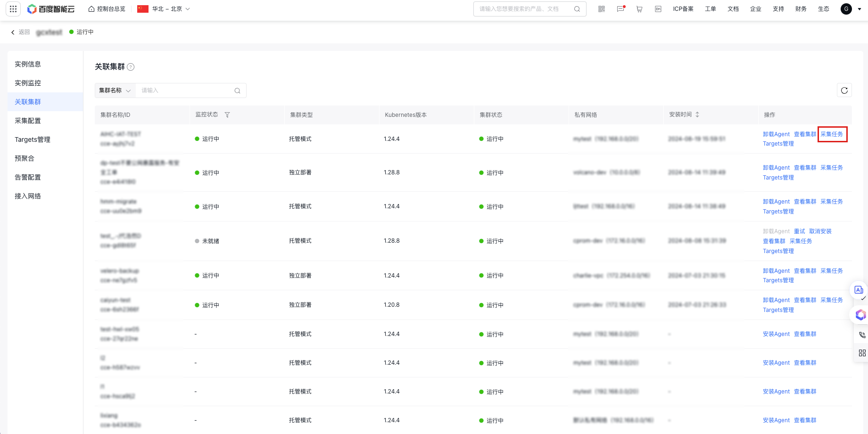Open the 控制台总览 home link
The height and width of the screenshot is (434, 868).
point(107,9)
